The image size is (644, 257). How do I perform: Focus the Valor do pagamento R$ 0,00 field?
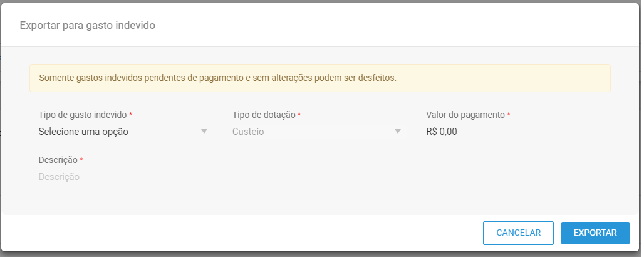click(513, 132)
